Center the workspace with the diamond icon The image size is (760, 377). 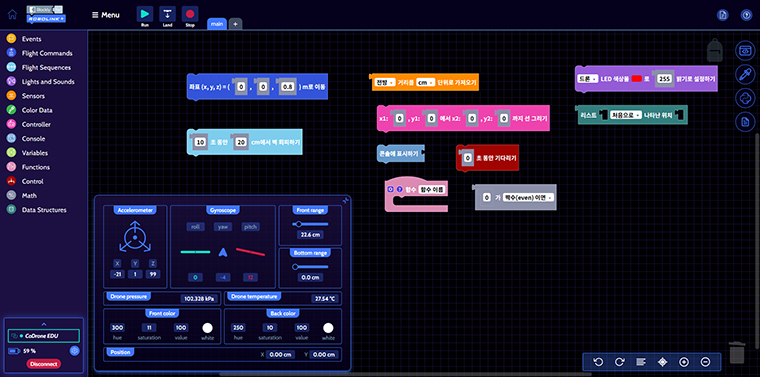663,361
